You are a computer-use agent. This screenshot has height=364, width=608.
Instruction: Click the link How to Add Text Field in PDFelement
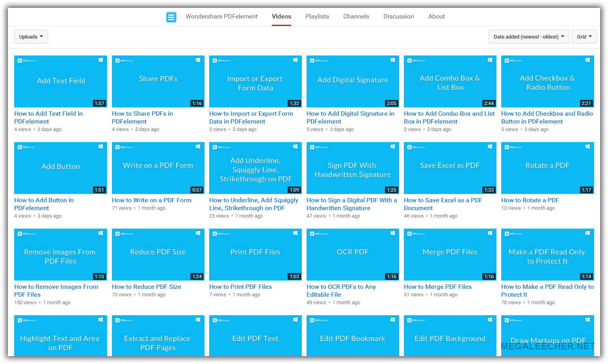pyautogui.click(x=48, y=117)
